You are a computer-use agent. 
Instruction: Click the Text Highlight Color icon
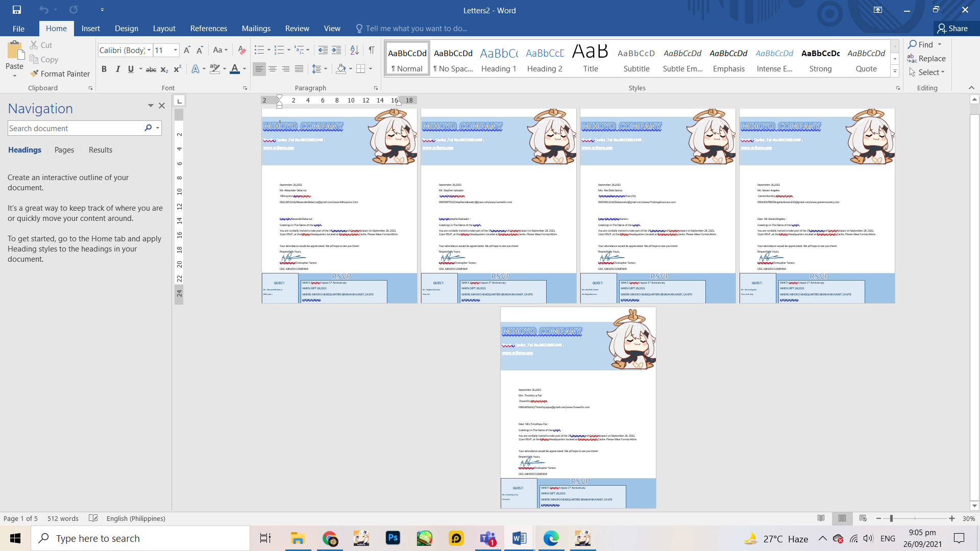215,69
